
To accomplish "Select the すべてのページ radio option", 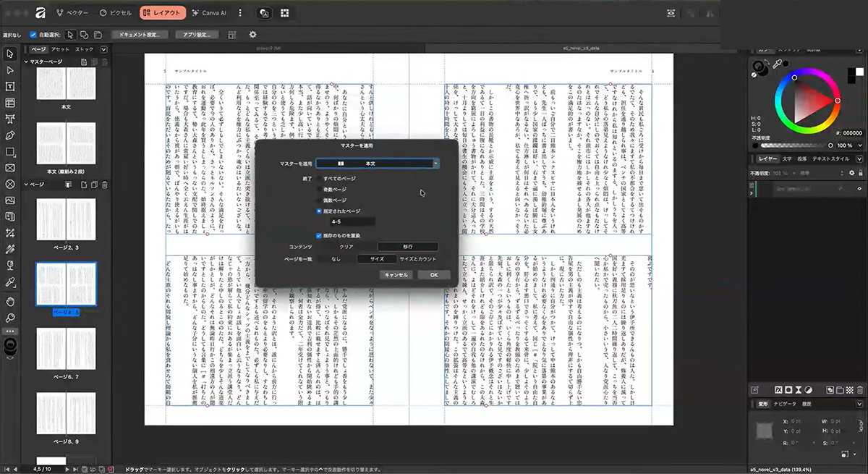I will (x=320, y=178).
